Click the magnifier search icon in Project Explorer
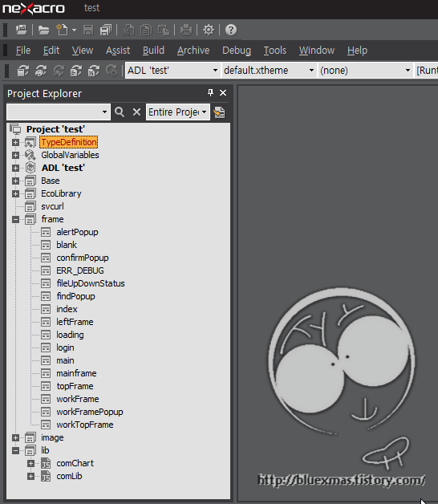 [120, 112]
